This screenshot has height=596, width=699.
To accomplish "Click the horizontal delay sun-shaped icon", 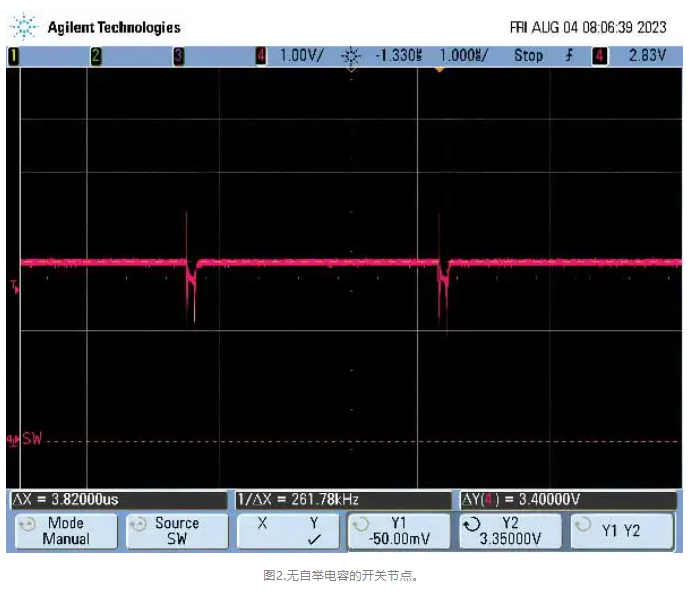I will coord(350,56).
